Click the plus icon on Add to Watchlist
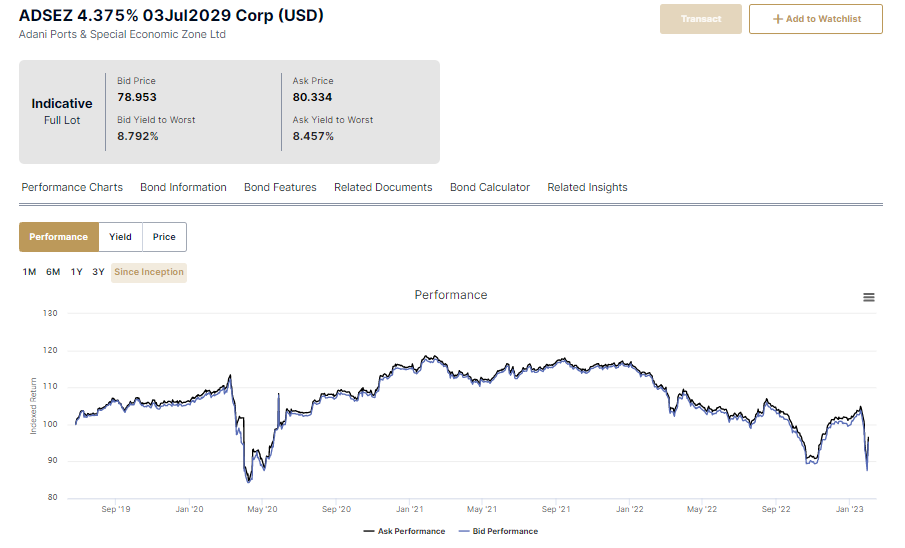 (777, 19)
